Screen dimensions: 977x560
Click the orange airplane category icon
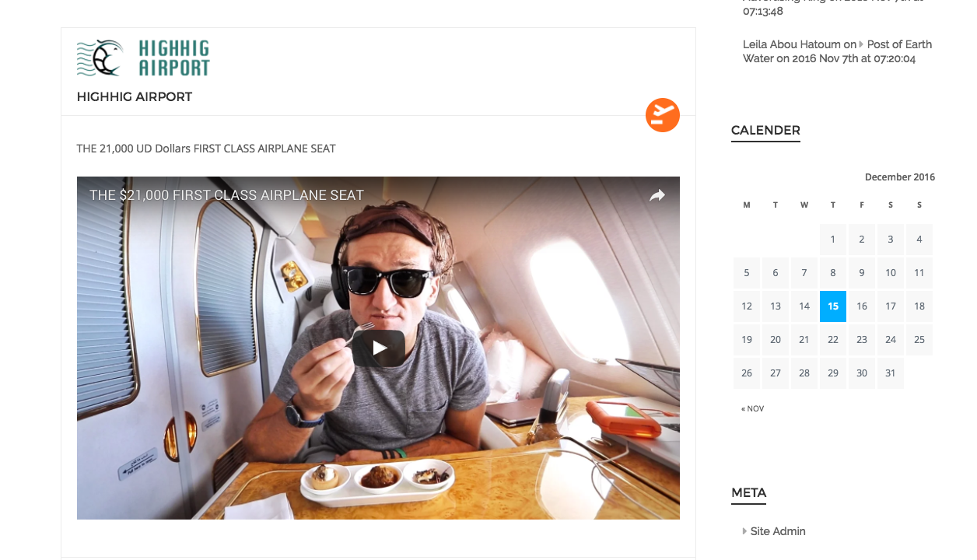[663, 115]
